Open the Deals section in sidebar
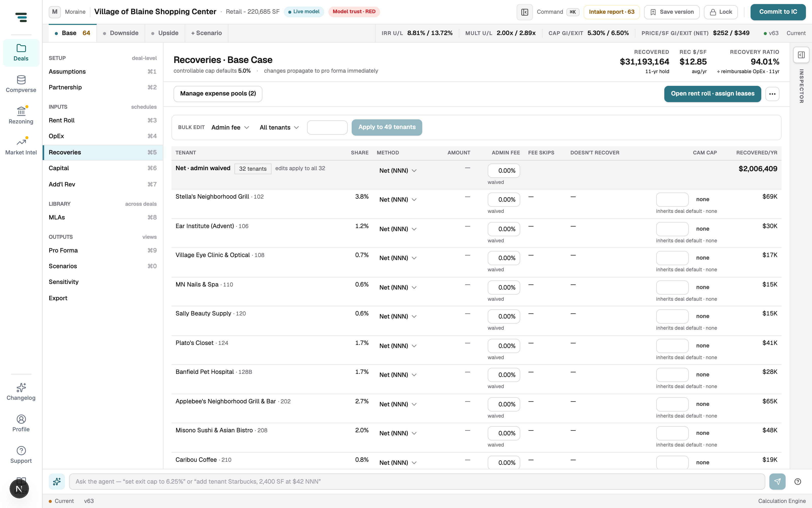The width and height of the screenshot is (812, 508). click(21, 53)
